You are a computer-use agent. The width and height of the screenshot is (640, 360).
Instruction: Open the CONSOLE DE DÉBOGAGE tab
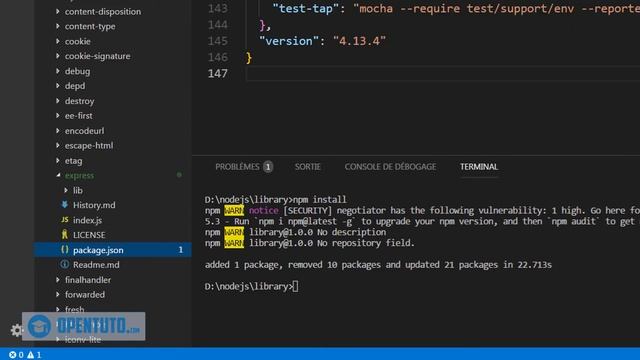coord(390,167)
